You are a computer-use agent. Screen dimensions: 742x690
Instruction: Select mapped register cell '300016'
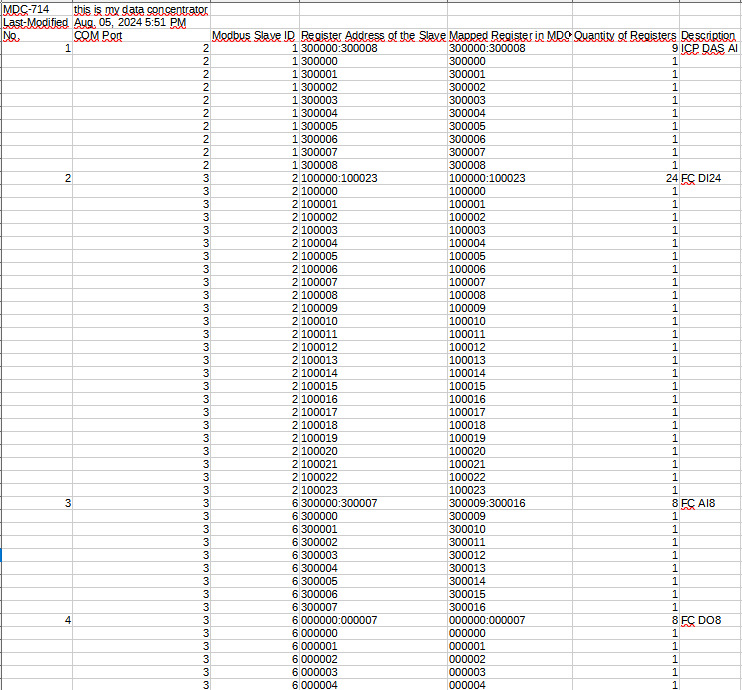(510, 608)
